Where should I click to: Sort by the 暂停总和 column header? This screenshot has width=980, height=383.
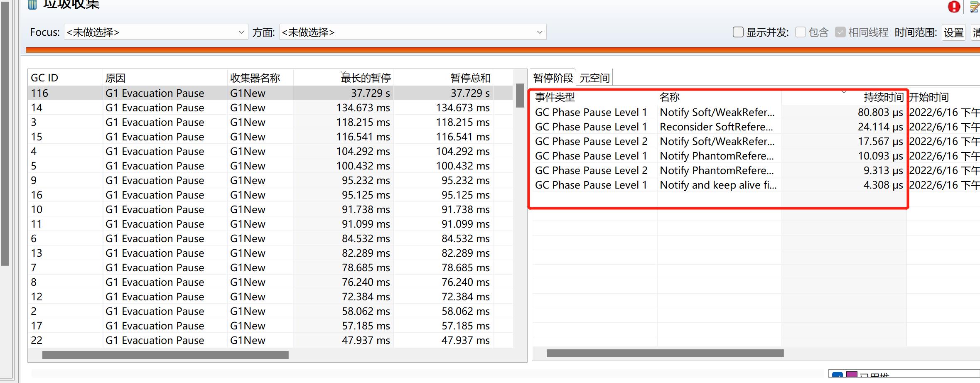[x=443, y=78]
